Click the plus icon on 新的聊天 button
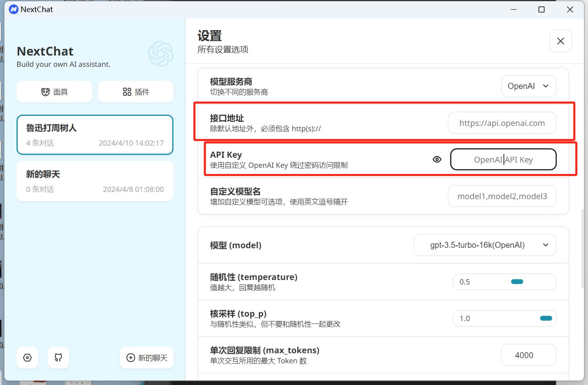This screenshot has width=588, height=385. pos(130,358)
